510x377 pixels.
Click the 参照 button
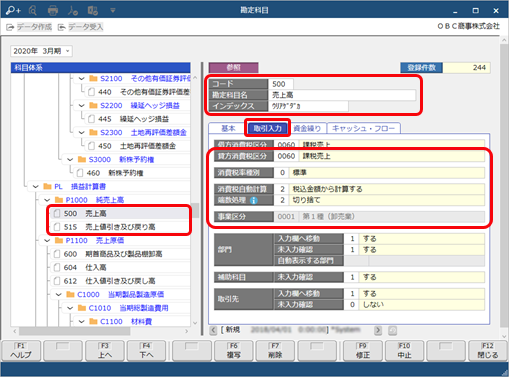pos(233,68)
